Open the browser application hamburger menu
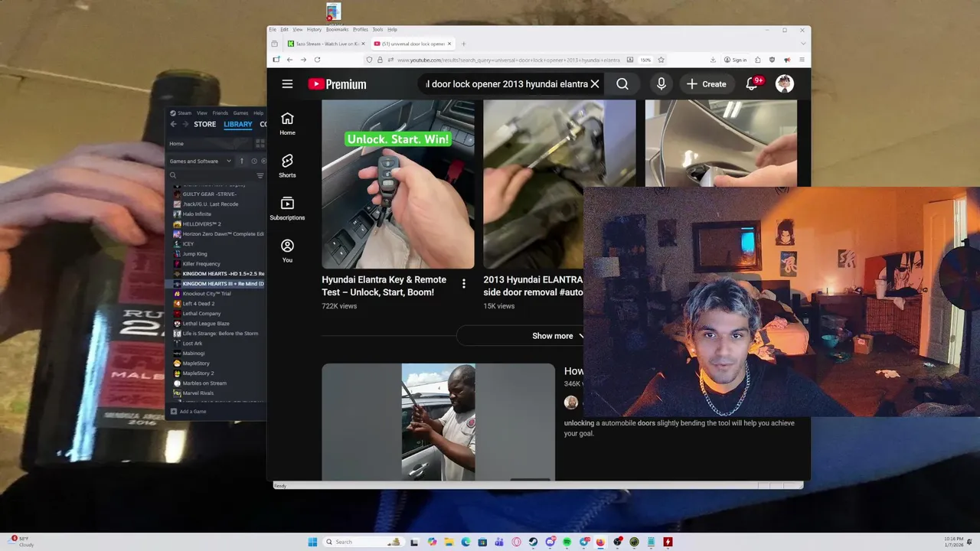This screenshot has width=980, height=551. point(802,60)
